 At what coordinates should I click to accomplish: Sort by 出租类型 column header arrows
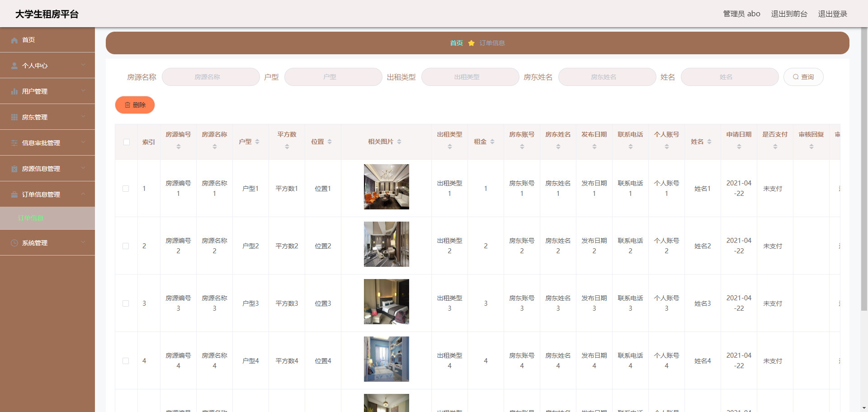click(450, 147)
